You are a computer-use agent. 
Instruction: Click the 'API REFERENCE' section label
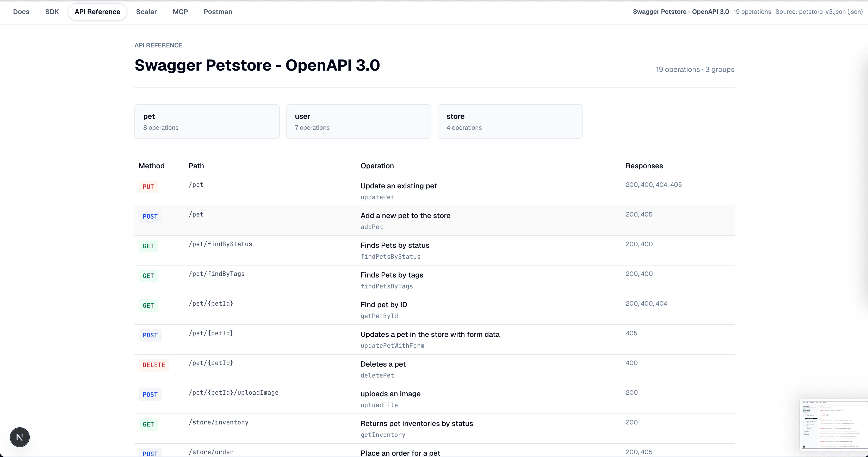(158, 45)
